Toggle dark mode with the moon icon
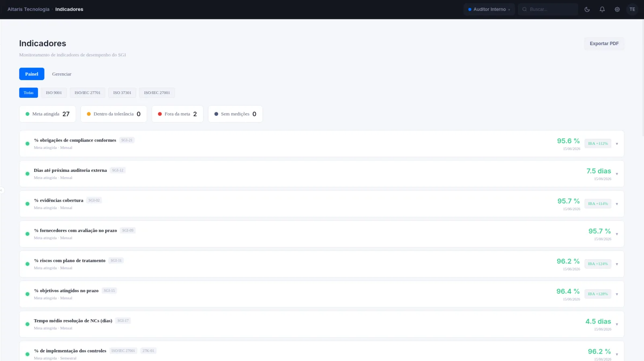This screenshot has width=644, height=361. (587, 9)
